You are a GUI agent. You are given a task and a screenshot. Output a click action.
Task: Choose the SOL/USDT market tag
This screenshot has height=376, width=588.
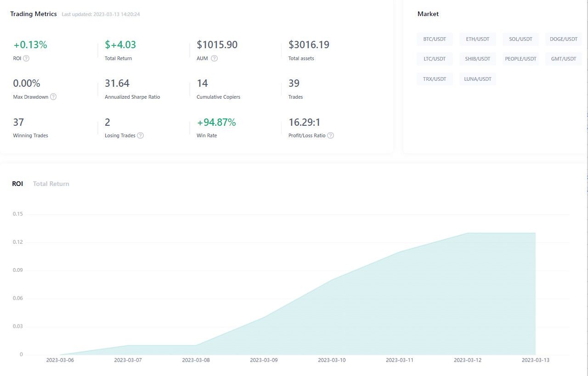coord(520,39)
